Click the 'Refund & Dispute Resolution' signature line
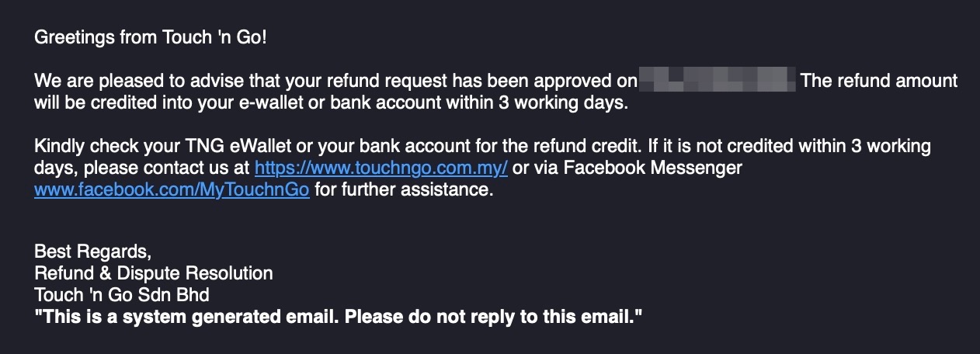Viewport: 980px width, 354px height. [154, 273]
